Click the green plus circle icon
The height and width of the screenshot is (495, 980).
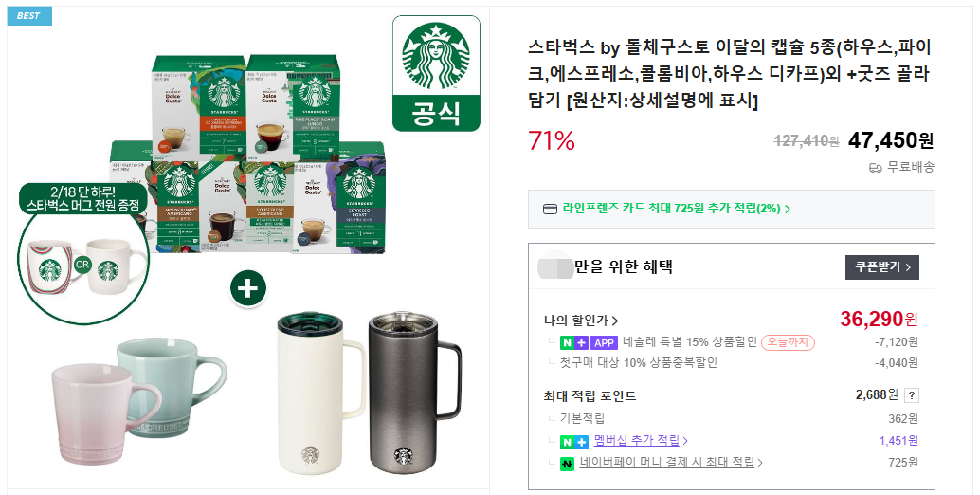pos(248,288)
